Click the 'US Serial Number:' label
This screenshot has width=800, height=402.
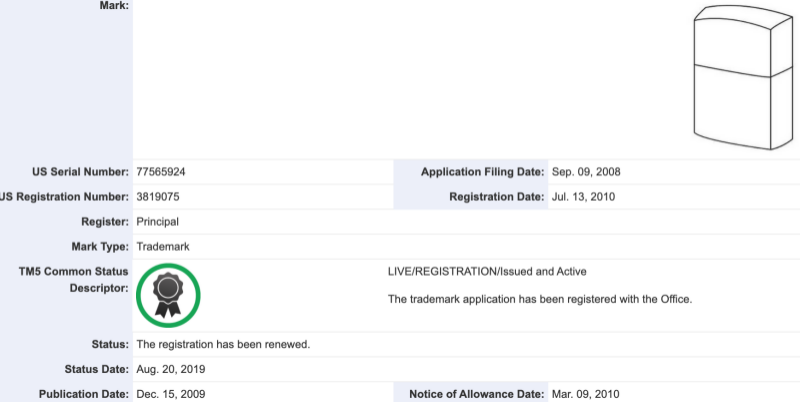[81, 172]
